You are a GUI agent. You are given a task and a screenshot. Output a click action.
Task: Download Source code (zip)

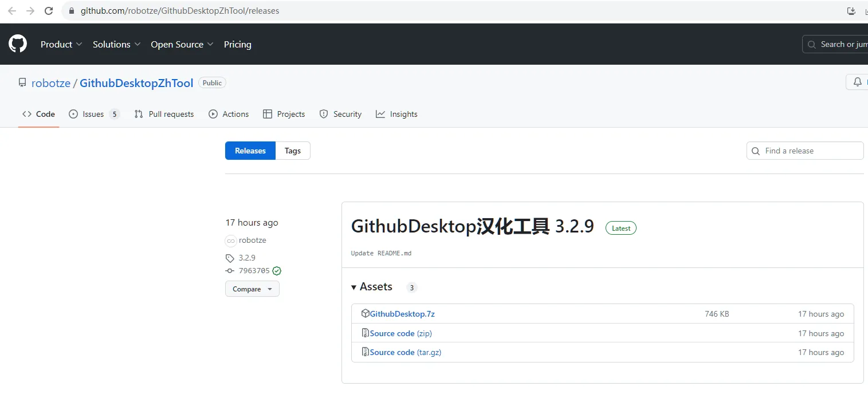pos(401,333)
